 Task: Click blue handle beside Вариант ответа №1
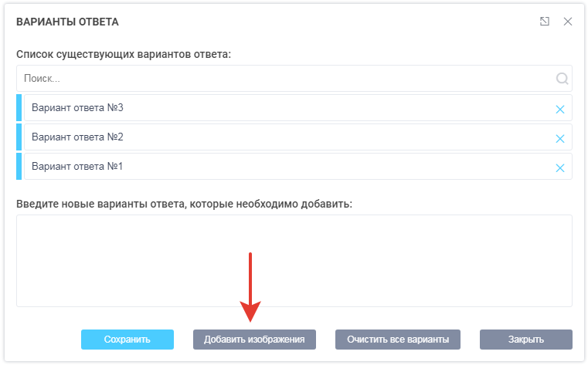(19, 167)
